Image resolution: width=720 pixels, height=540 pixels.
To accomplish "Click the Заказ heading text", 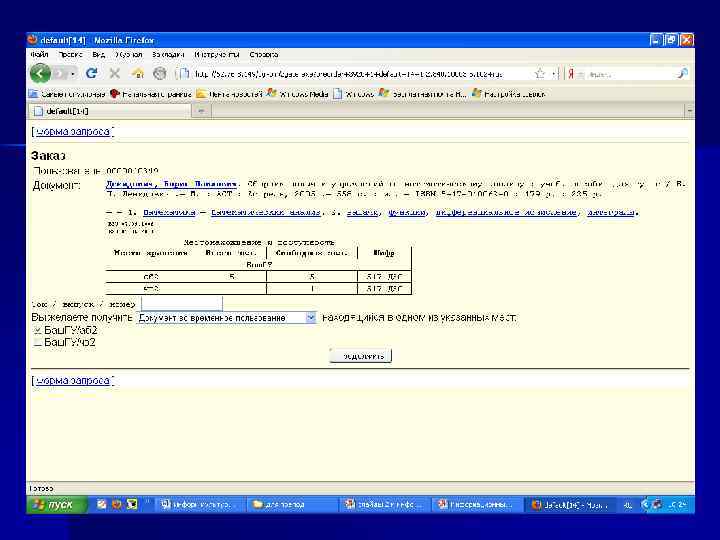I will click(48, 156).
